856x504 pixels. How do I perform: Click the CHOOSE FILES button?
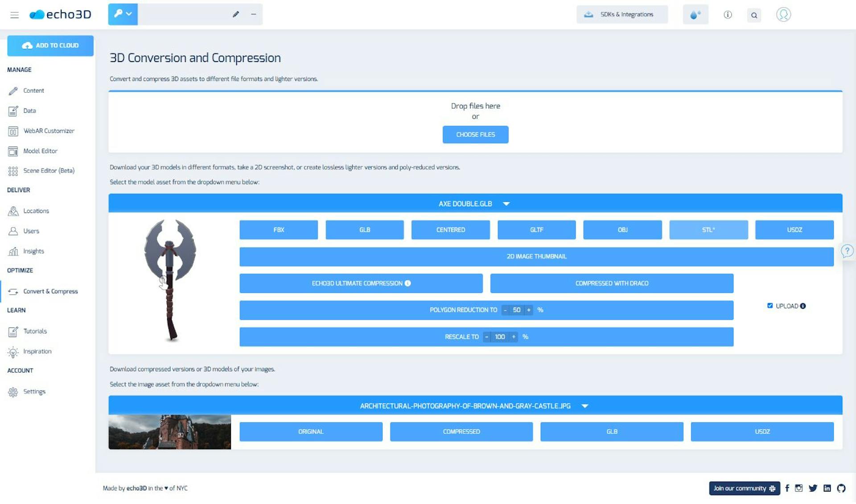[475, 134]
